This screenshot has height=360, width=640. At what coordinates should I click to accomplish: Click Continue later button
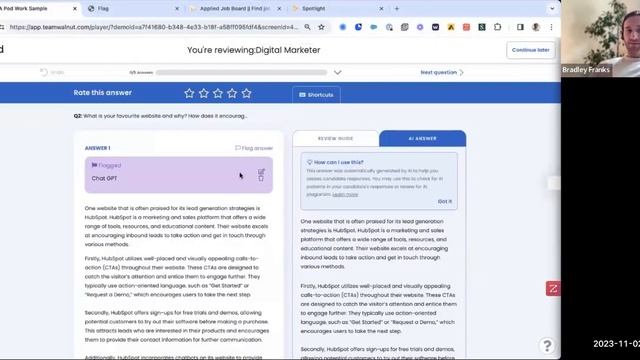click(x=531, y=50)
